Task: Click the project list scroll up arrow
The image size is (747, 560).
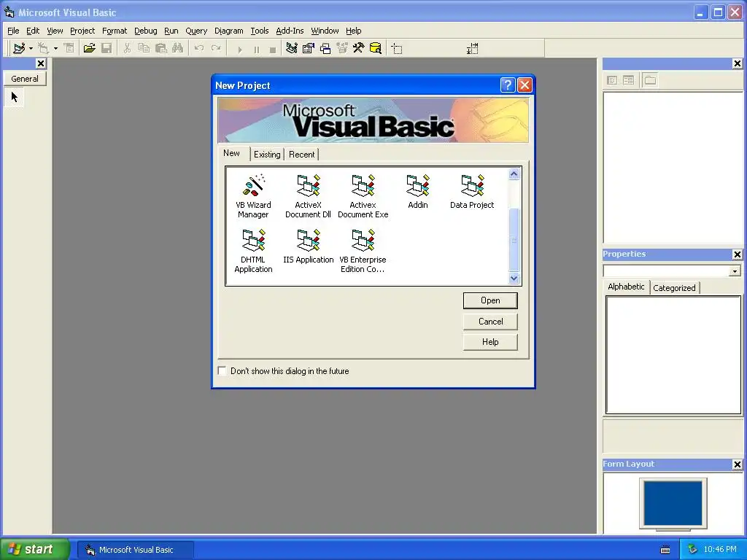Action: click(514, 174)
